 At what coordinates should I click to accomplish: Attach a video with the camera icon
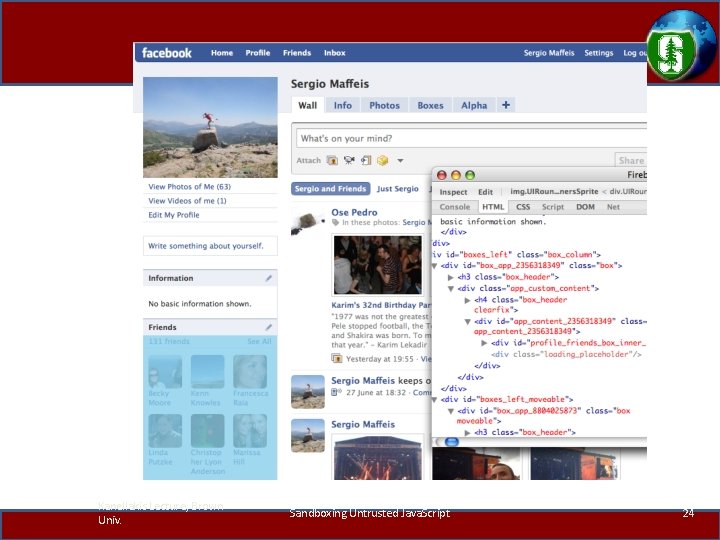[349, 160]
